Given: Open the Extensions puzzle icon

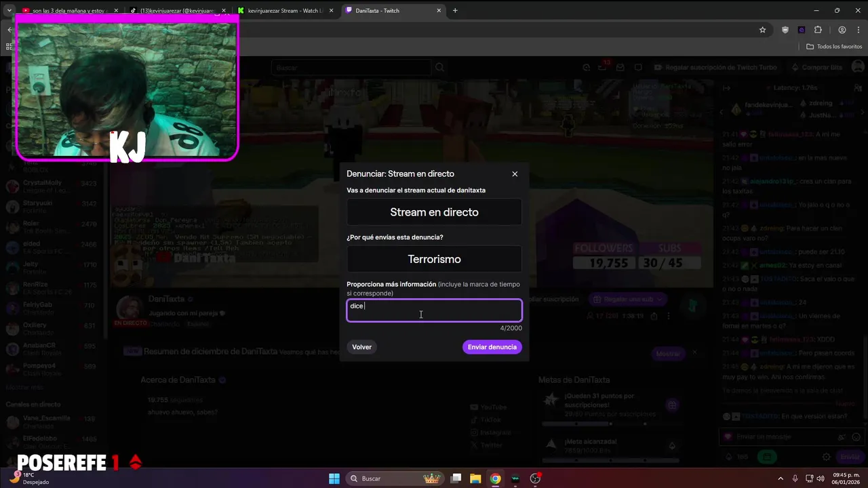Looking at the screenshot, I should (818, 30).
